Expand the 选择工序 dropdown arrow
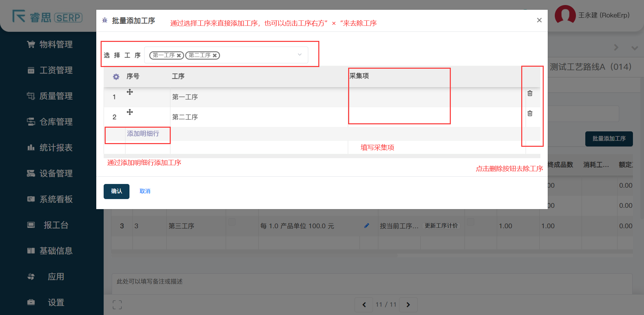The height and width of the screenshot is (315, 644). click(x=300, y=55)
